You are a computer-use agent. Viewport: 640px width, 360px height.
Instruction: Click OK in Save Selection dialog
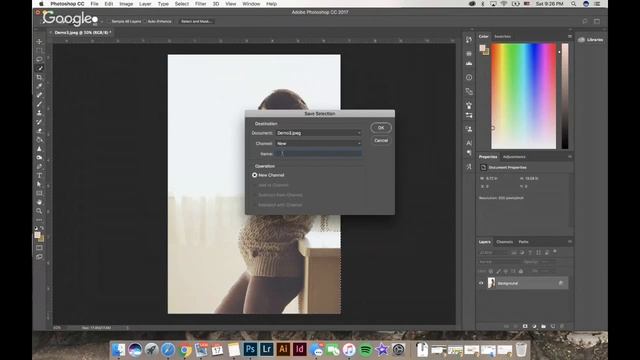[381, 128]
